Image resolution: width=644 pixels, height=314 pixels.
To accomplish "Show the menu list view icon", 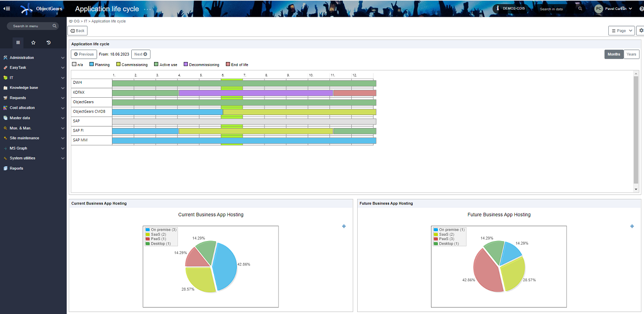I will tap(18, 43).
